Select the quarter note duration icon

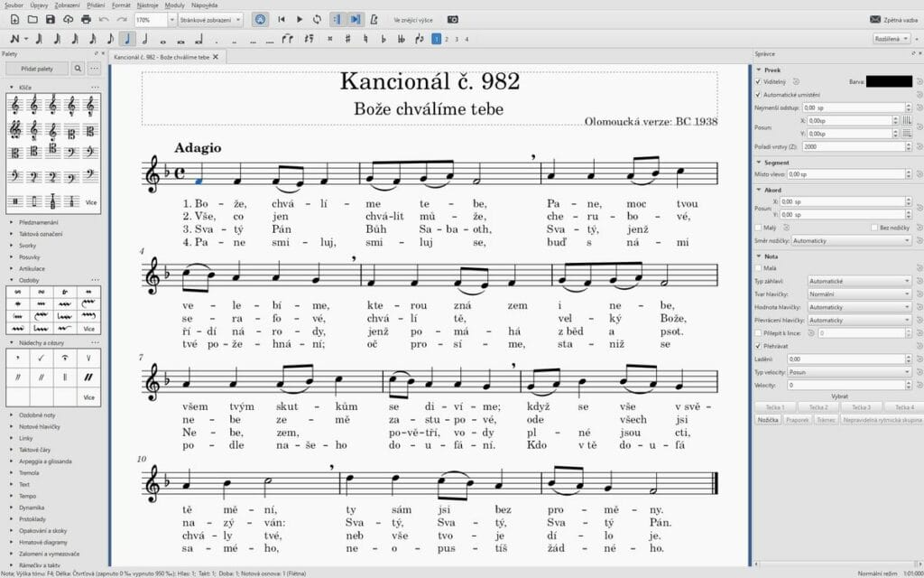tap(125, 37)
